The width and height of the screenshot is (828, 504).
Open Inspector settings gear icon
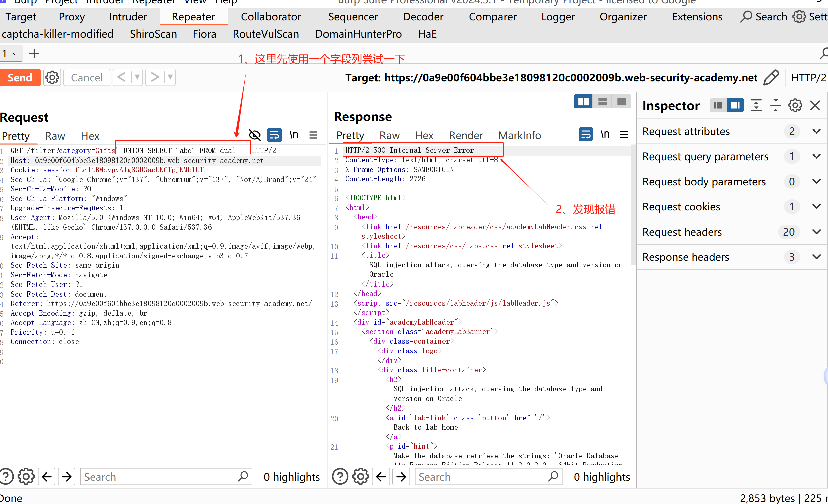click(x=795, y=105)
